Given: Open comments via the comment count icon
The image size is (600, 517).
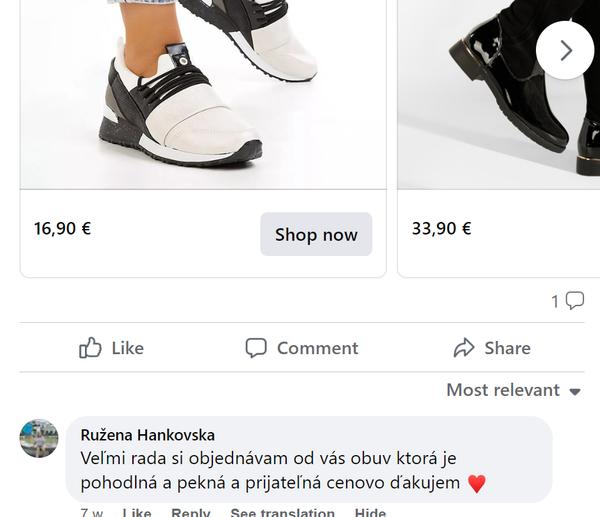Looking at the screenshot, I should [x=574, y=301].
